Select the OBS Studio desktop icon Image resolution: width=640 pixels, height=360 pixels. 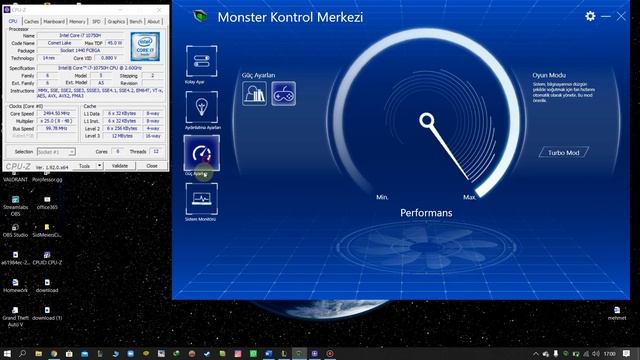pyautogui.click(x=16, y=231)
